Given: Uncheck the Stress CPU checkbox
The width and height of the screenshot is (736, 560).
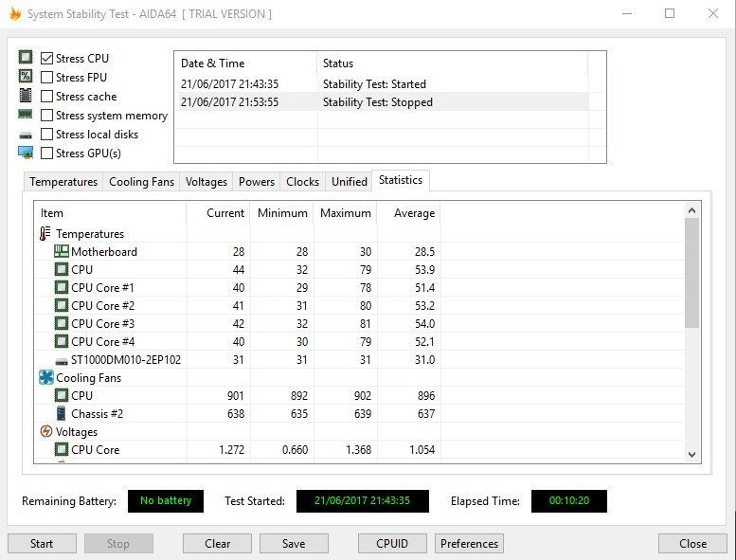Looking at the screenshot, I should 46,58.
